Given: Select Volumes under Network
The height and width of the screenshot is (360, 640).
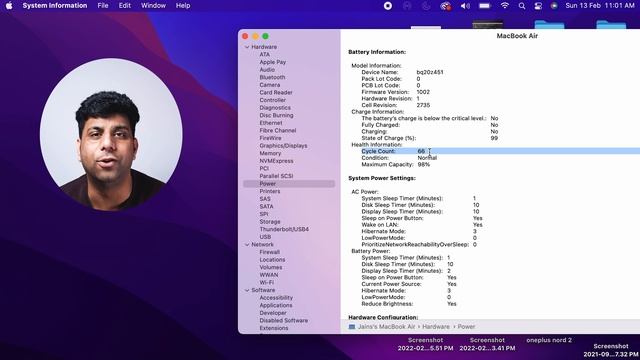Looking at the screenshot, I should pyautogui.click(x=271, y=268).
